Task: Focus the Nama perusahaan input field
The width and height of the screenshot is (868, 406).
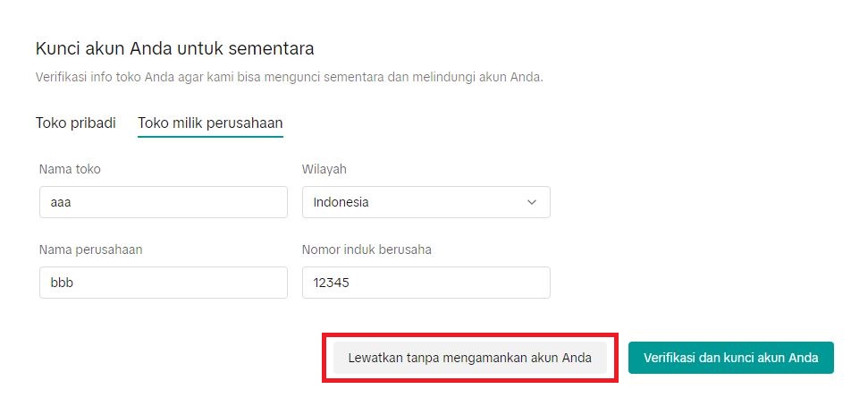Action: [164, 283]
